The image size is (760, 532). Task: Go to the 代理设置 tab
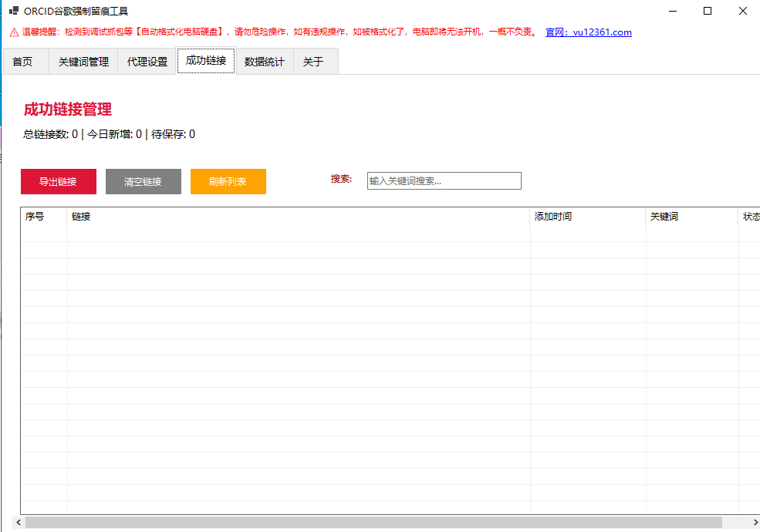coord(147,62)
